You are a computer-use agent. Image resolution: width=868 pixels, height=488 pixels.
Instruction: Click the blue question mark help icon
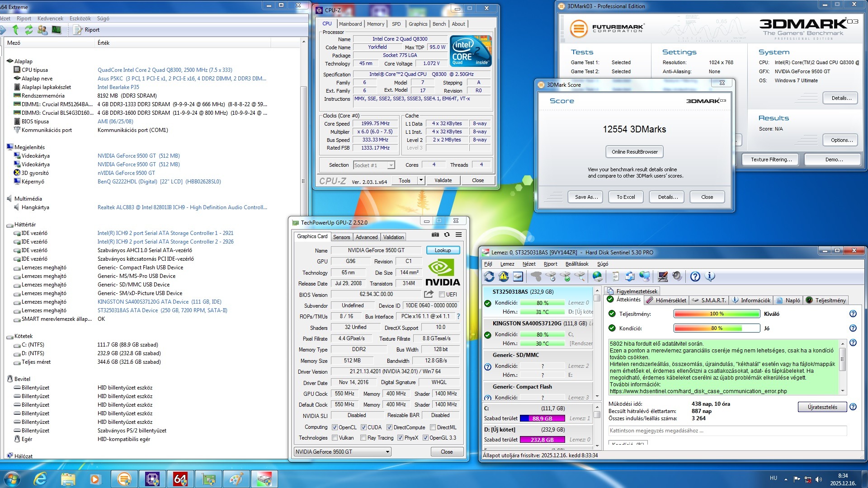[x=695, y=277]
